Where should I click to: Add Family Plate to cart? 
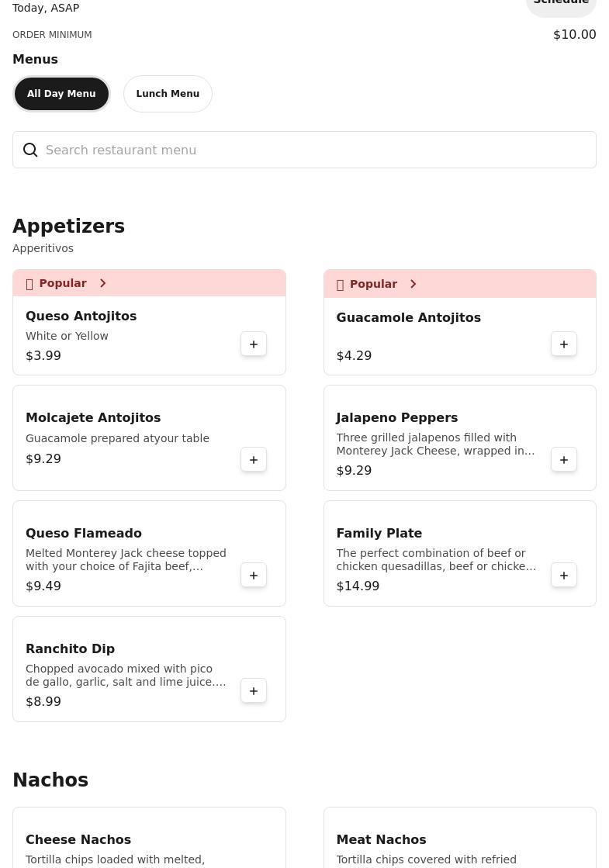(x=564, y=576)
